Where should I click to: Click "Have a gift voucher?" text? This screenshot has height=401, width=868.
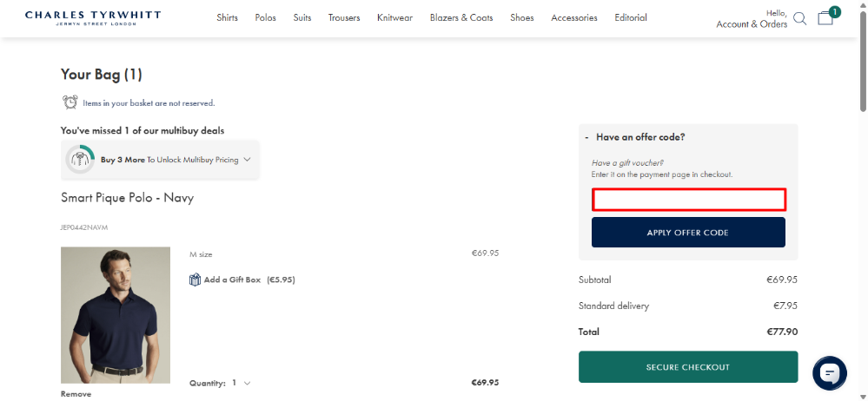(x=627, y=162)
